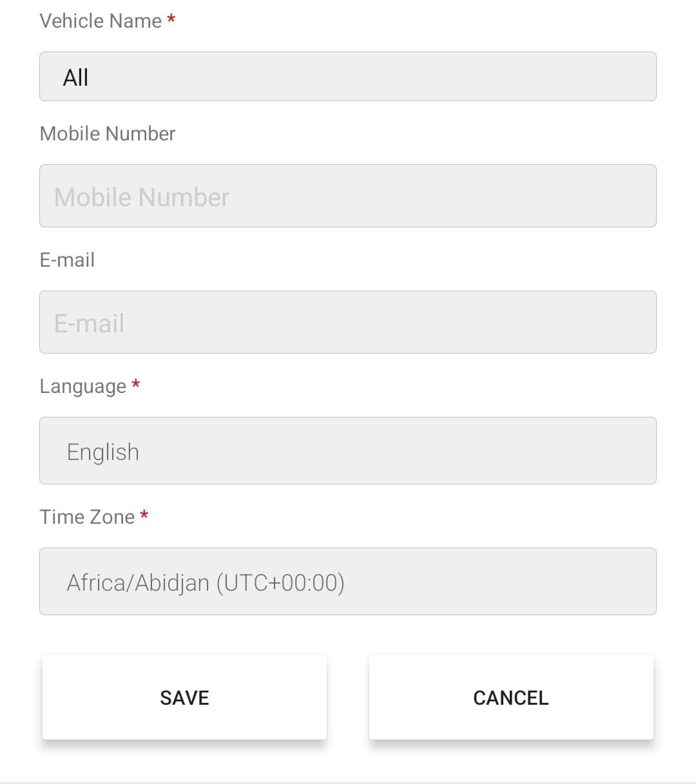Click the red asterisk beside Vehicle Name
The height and width of the screenshot is (784, 696).
pyautogui.click(x=171, y=20)
